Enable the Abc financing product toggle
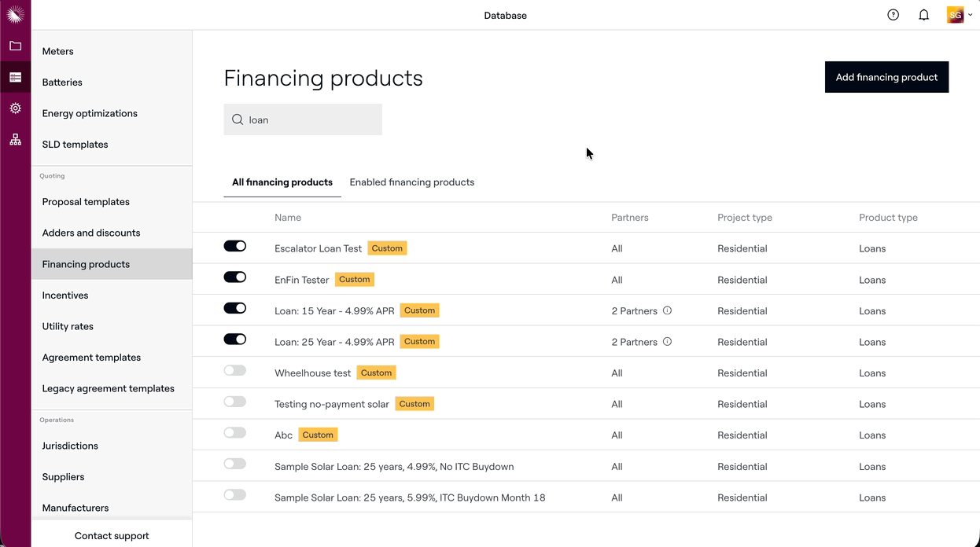This screenshot has height=547, width=980. pyautogui.click(x=235, y=433)
